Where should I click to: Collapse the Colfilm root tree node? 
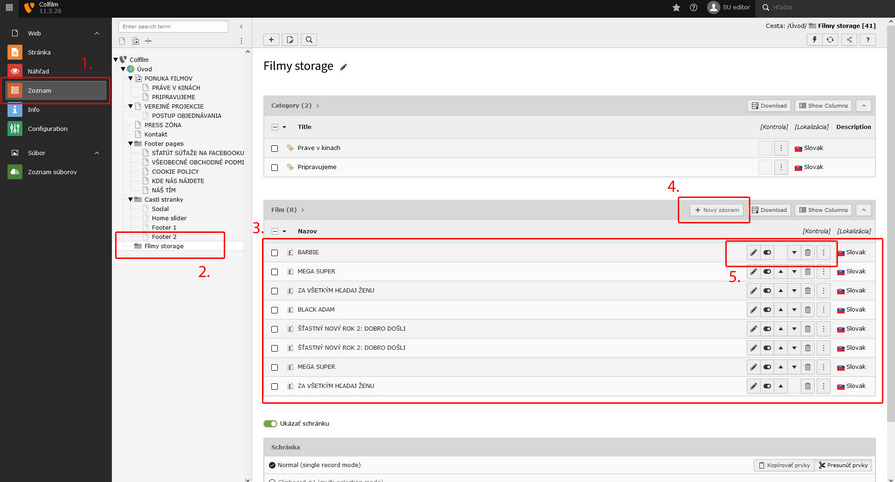[x=116, y=59]
